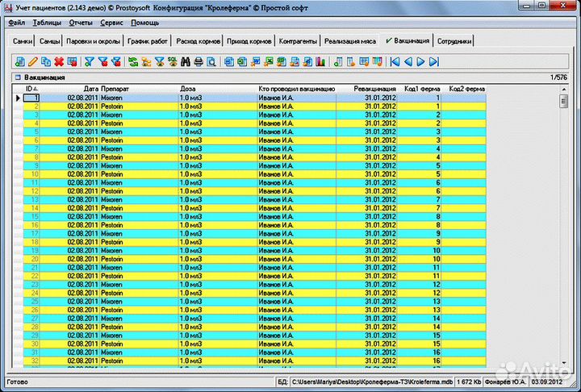Click the green refresh data icon
Image resolution: width=581 pixels, height=392 pixels.
click(x=134, y=61)
